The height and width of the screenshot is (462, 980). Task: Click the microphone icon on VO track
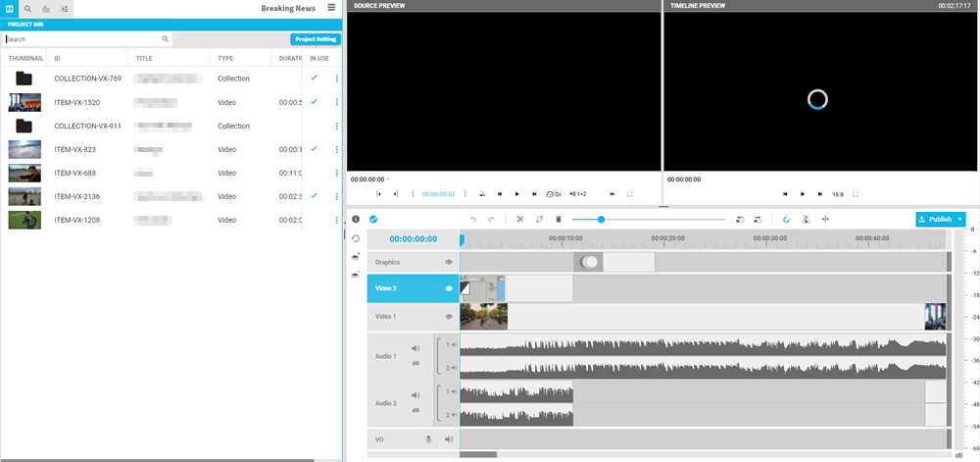tap(427, 439)
